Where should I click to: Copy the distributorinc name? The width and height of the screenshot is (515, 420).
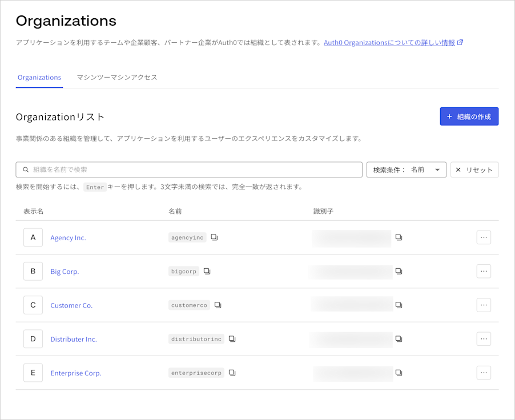[x=232, y=338]
